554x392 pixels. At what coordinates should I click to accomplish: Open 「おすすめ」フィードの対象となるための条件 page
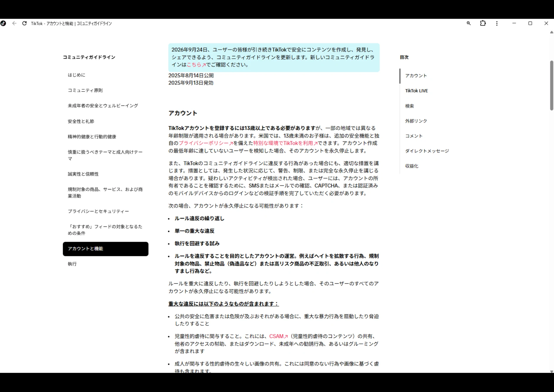[x=105, y=230]
